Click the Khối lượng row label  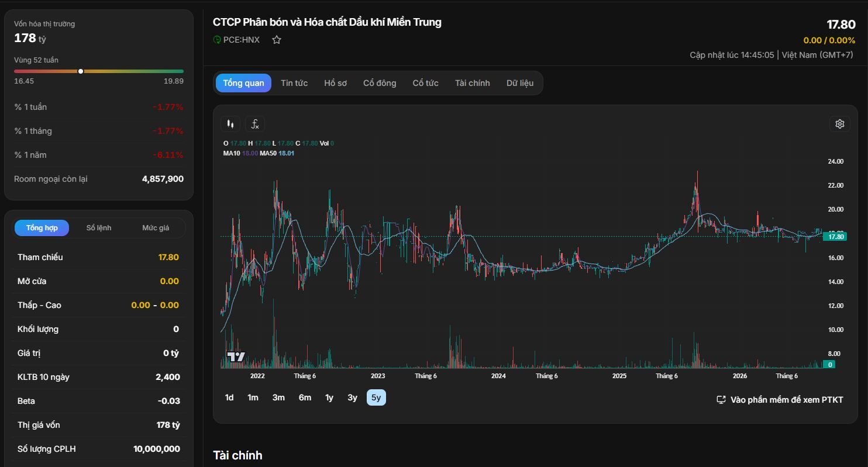(x=38, y=329)
